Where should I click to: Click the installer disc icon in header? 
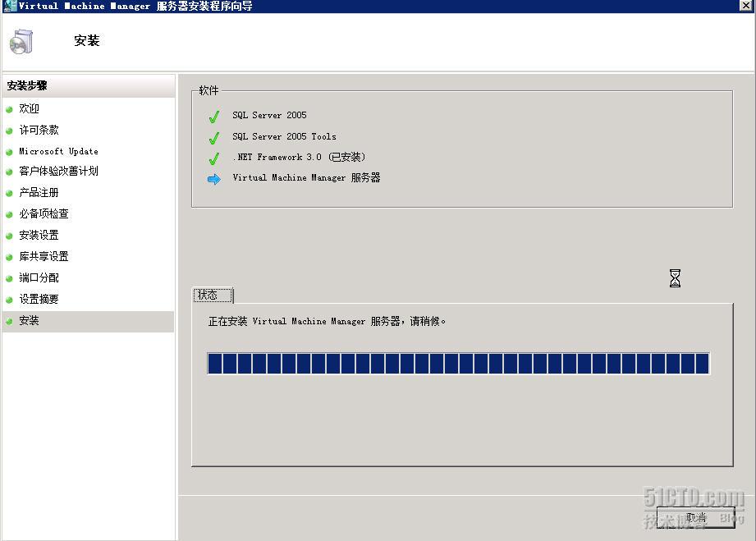(x=21, y=42)
